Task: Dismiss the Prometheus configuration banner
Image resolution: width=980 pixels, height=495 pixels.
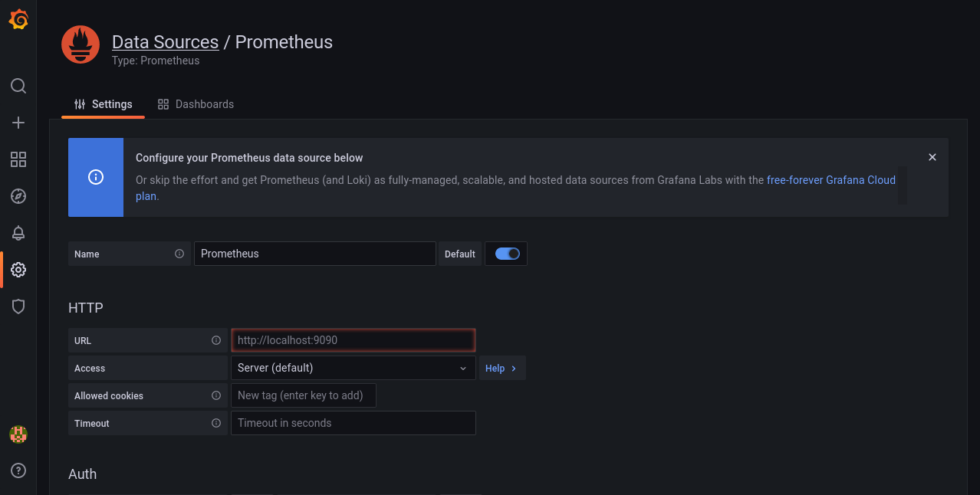Action: tap(932, 157)
